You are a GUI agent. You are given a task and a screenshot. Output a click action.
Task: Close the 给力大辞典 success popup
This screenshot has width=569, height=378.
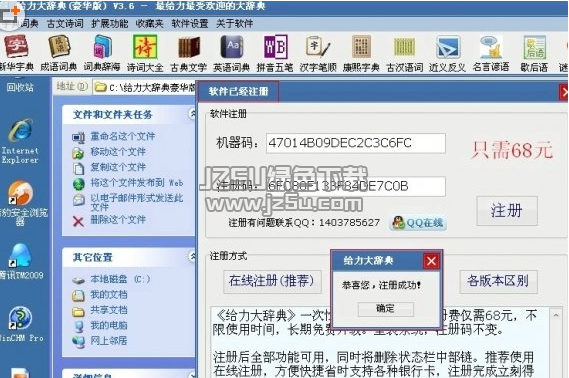431,261
